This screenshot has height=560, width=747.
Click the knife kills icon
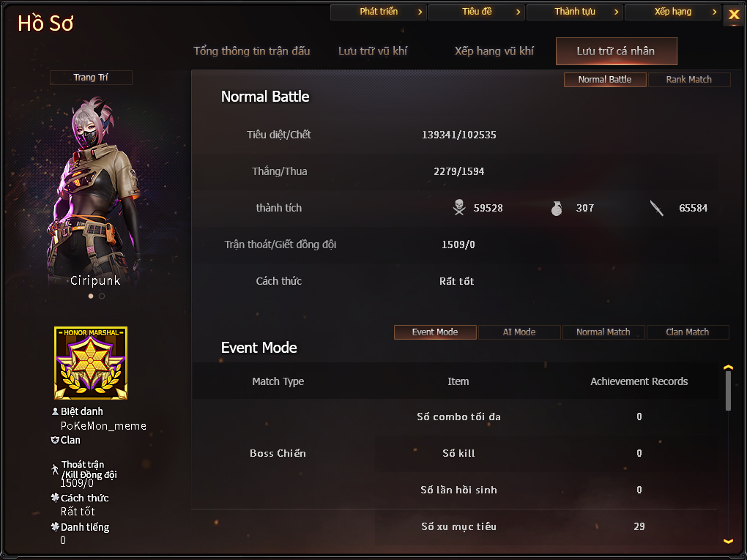point(657,208)
